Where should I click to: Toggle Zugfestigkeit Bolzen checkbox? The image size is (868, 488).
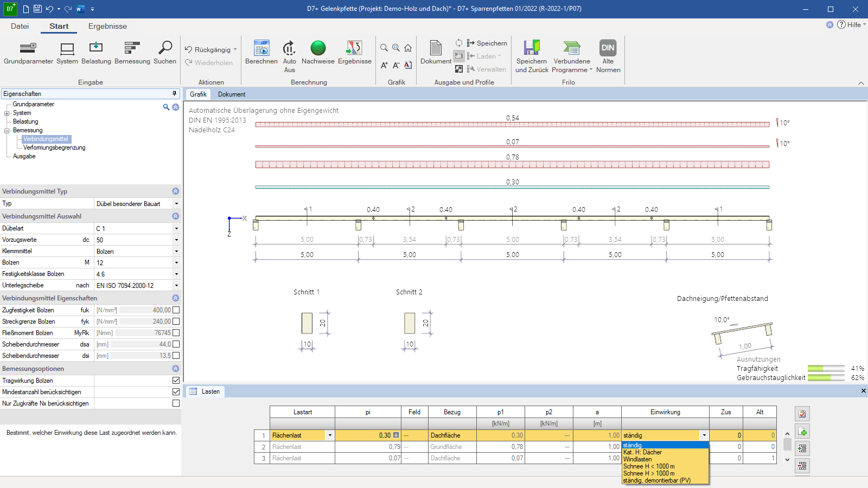tap(176, 310)
